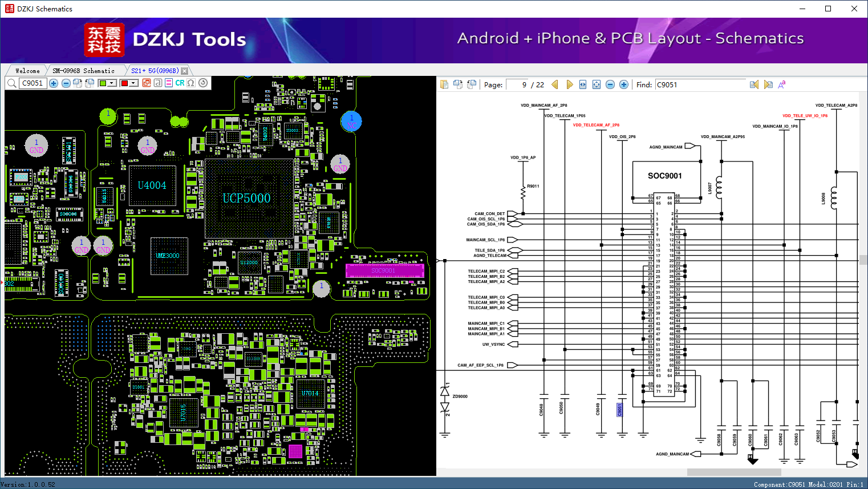Toggle match case option for Find
Screen dimensions: 868x489
[782, 84]
